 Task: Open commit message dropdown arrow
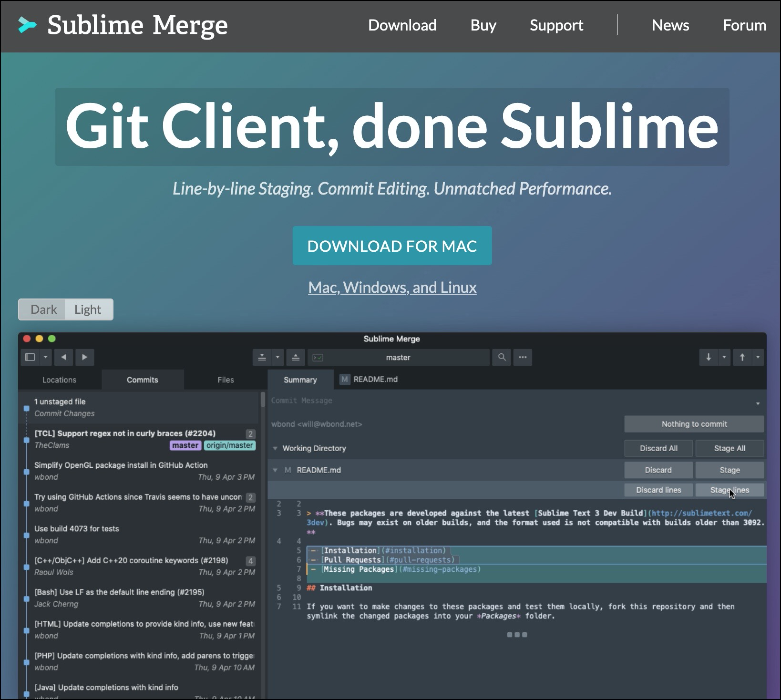tap(758, 404)
